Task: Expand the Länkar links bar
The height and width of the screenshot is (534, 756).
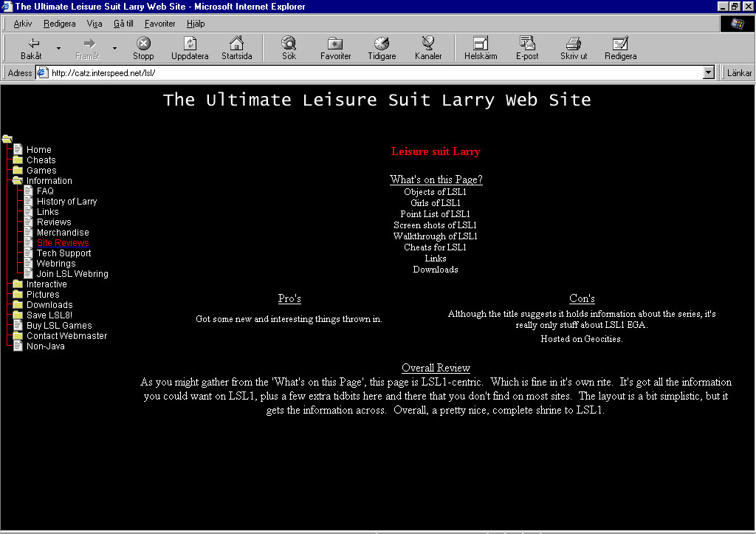Action: [738, 73]
